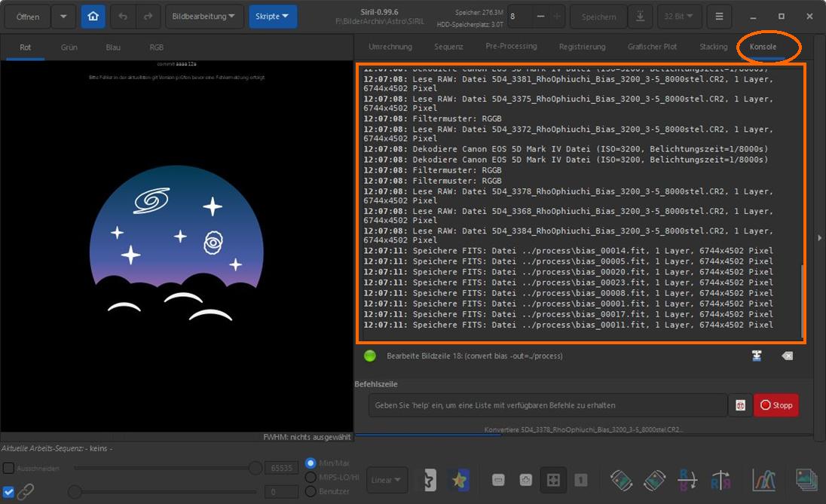The height and width of the screenshot is (504, 826).
Task: Open command help icon beside the command line
Action: click(740, 405)
